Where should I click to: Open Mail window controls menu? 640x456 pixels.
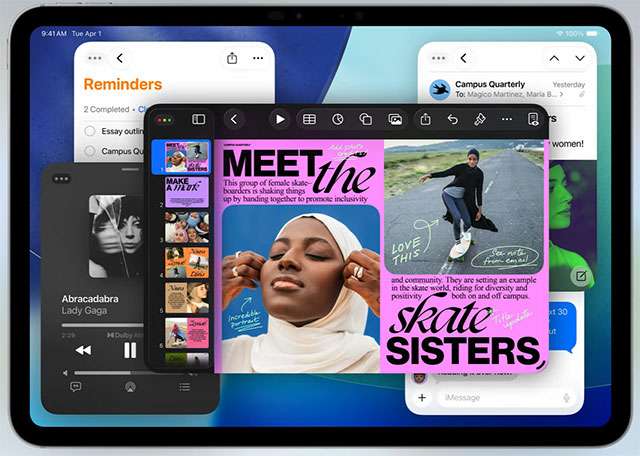tap(438, 58)
